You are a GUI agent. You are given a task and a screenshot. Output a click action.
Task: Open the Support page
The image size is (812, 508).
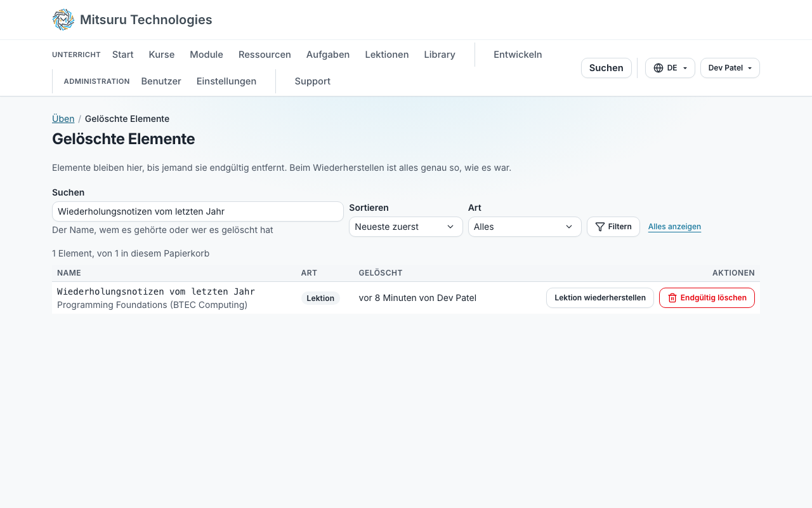click(313, 81)
